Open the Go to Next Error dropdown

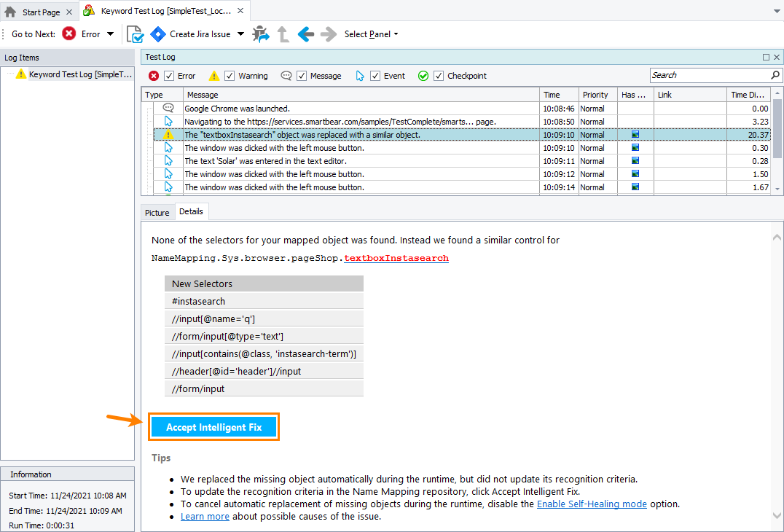point(110,34)
